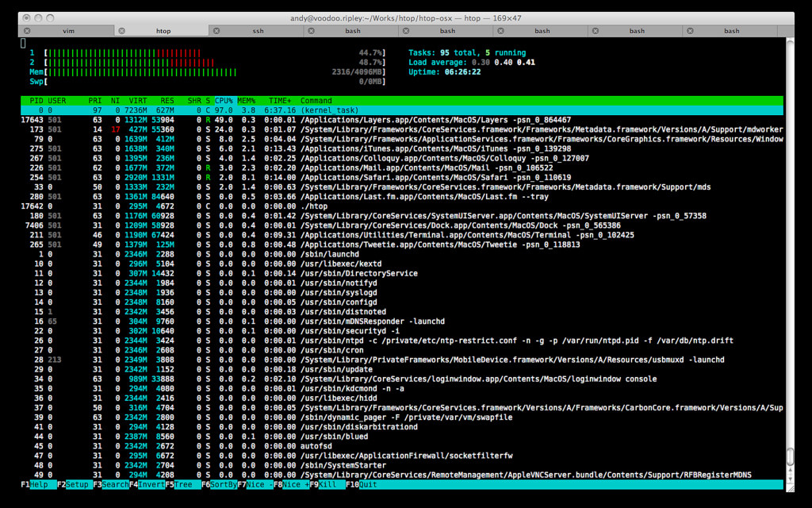
Task: Click F3 Search in the function bar
Action: [111, 485]
